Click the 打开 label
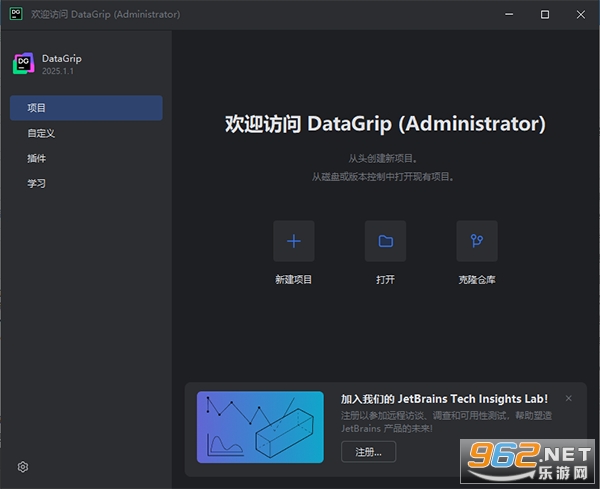 [x=385, y=280]
